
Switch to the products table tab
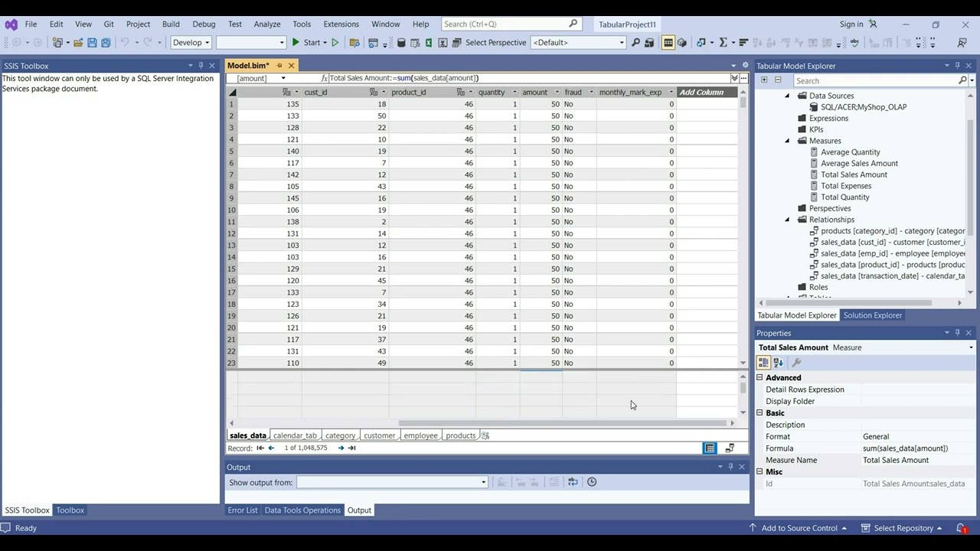click(460, 435)
